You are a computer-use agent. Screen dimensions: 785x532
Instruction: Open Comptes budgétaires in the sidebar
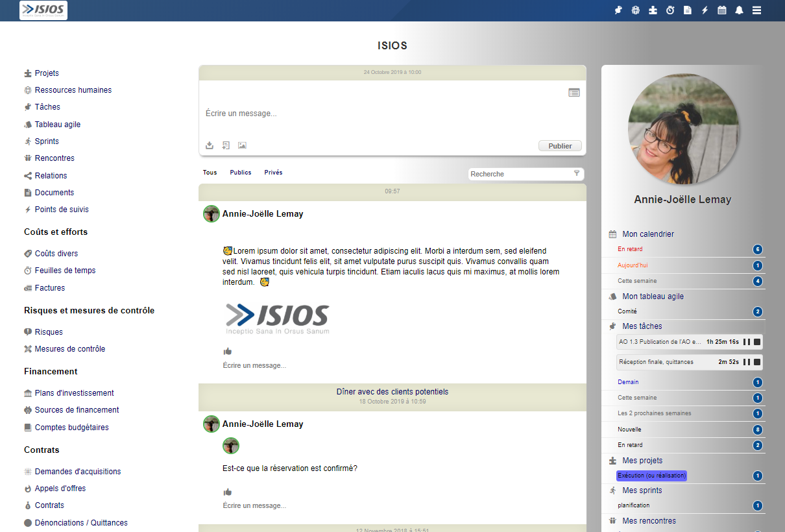pyautogui.click(x=72, y=428)
